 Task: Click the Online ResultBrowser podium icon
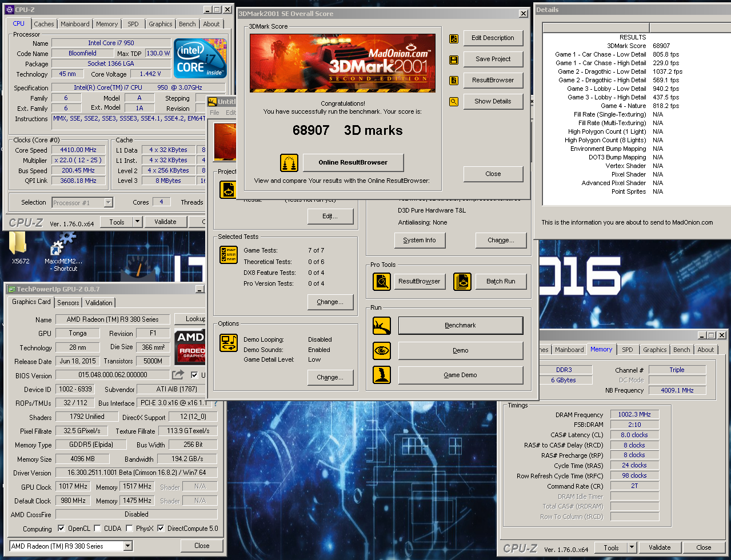[x=289, y=163]
